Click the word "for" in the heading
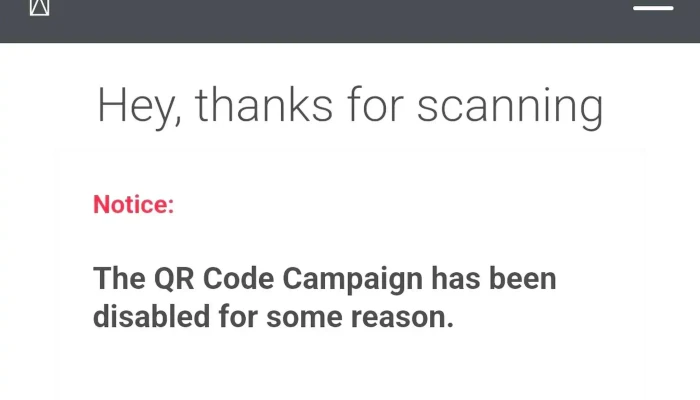 pos(375,105)
